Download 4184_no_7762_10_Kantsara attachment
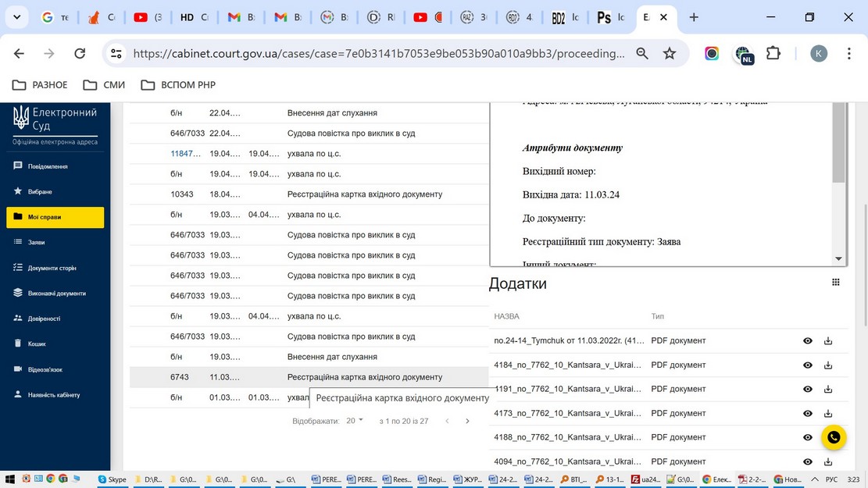 828,365
